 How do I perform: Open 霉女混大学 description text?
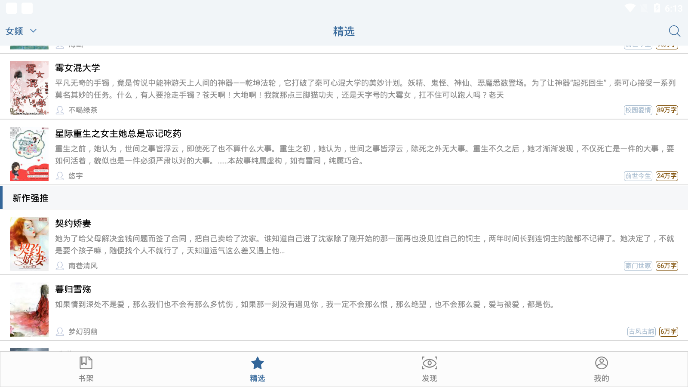(365, 89)
